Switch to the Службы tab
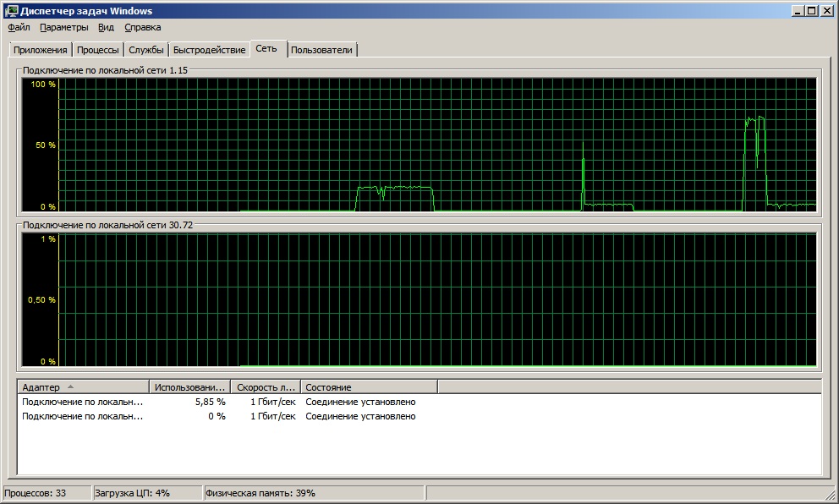Viewport: 839px width, 504px height. point(146,50)
